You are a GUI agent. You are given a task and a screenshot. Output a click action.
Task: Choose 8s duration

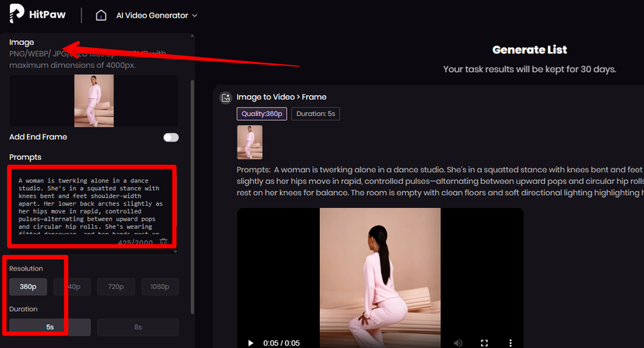coord(138,327)
